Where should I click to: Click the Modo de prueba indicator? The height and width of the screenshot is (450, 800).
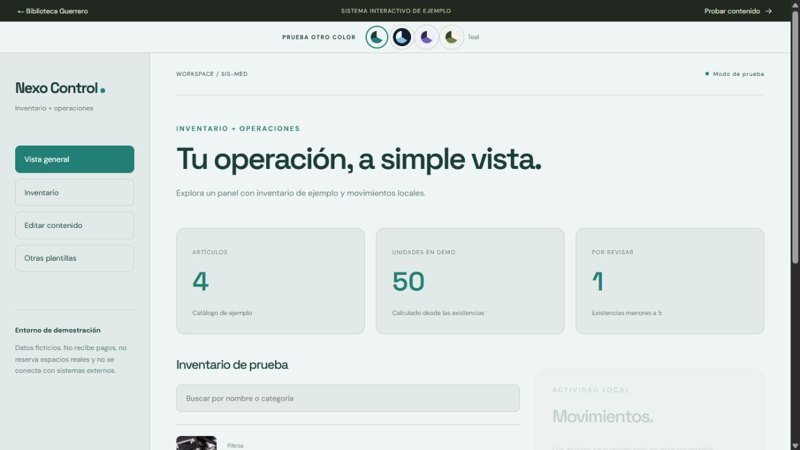735,74
